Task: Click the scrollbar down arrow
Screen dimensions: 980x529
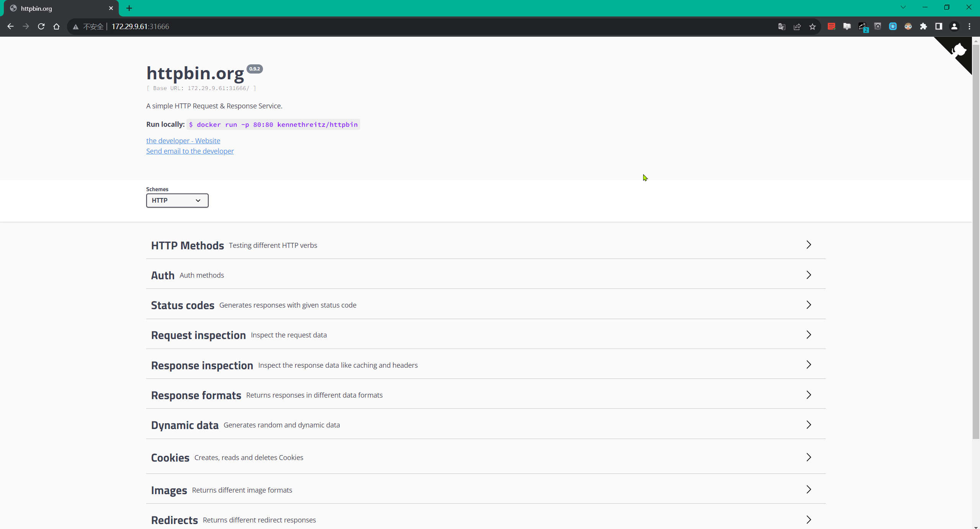Action: (x=976, y=527)
